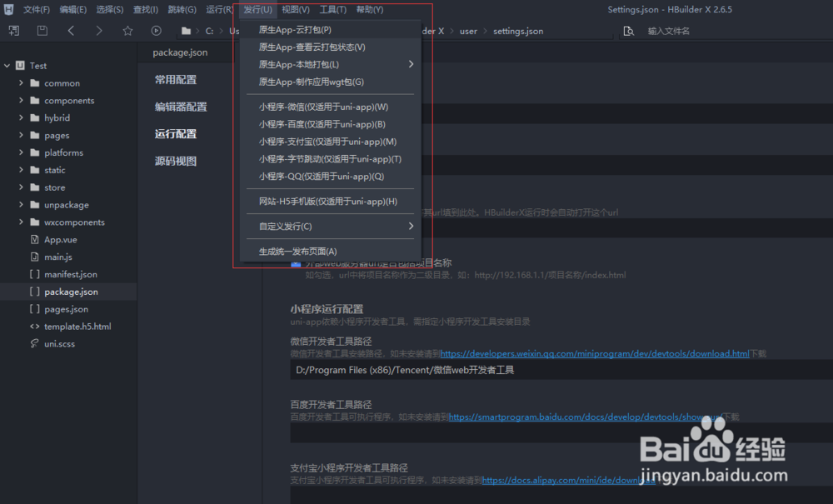833x504 pixels.
Task: Click the bookmark star icon
Action: click(x=127, y=31)
